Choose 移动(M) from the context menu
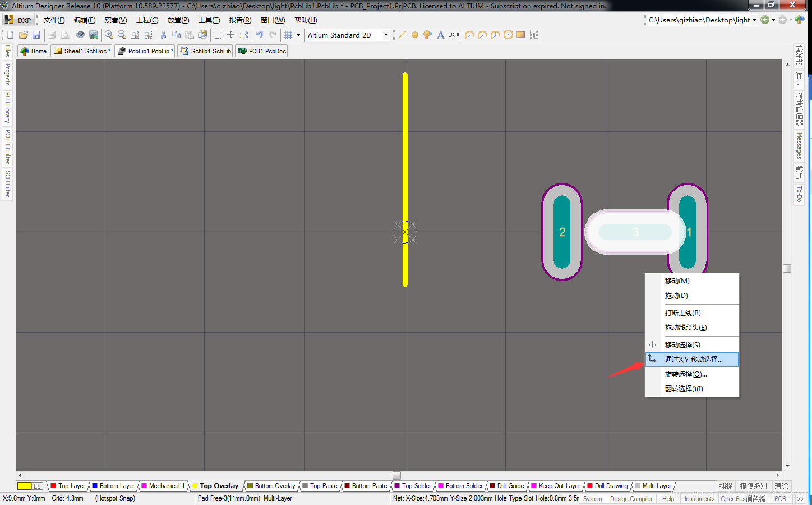Viewport: 812px width, 505px height. [x=692, y=281]
